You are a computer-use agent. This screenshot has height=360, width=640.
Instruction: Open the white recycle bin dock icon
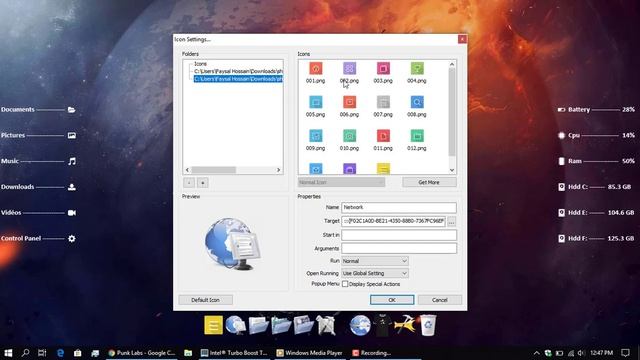click(427, 325)
